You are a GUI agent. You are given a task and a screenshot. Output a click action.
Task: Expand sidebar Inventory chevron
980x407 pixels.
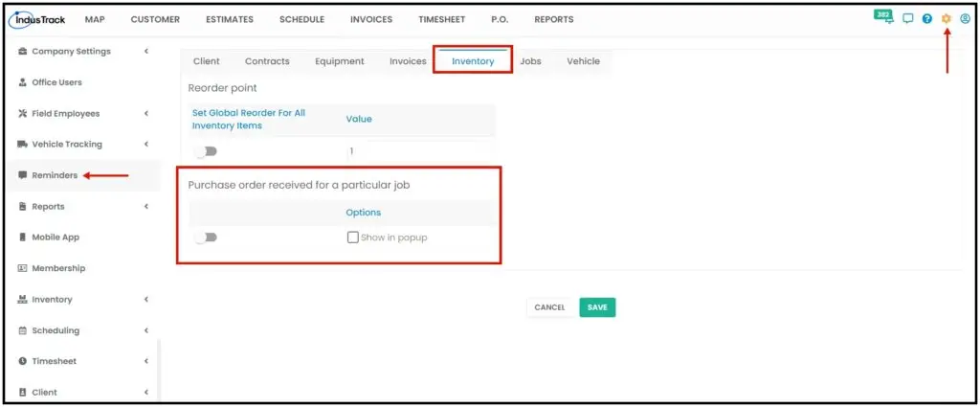(146, 299)
